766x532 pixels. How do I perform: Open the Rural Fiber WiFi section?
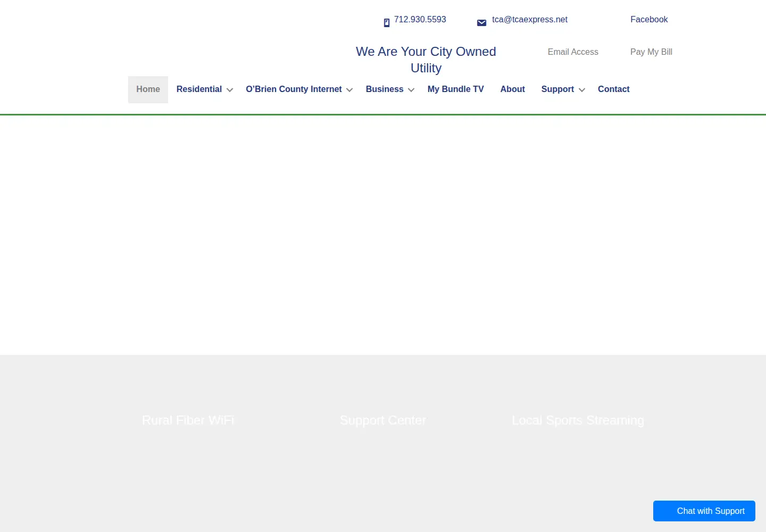[188, 420]
